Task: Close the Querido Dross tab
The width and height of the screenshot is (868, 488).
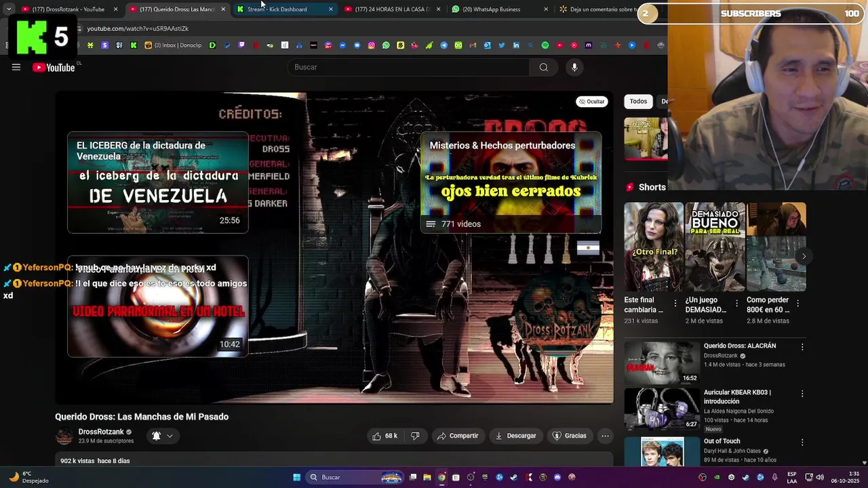Action: pyautogui.click(x=223, y=9)
